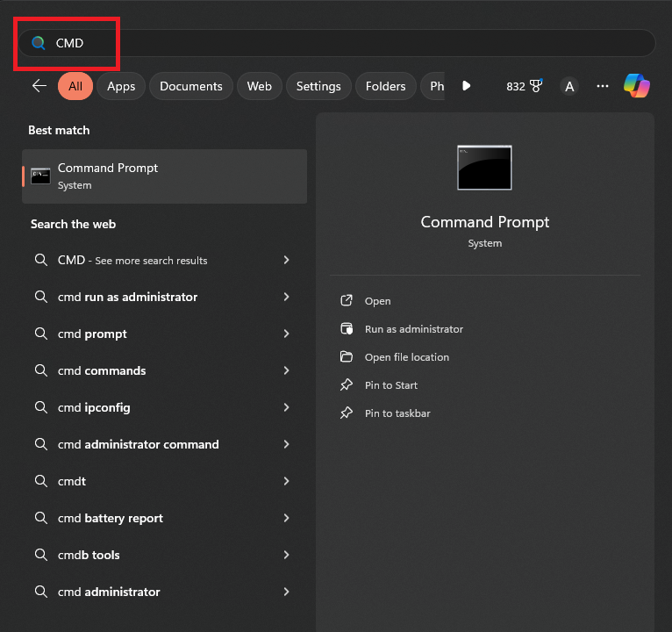This screenshot has height=632, width=672.
Task: Choose the Settings filter tab
Action: coord(318,86)
